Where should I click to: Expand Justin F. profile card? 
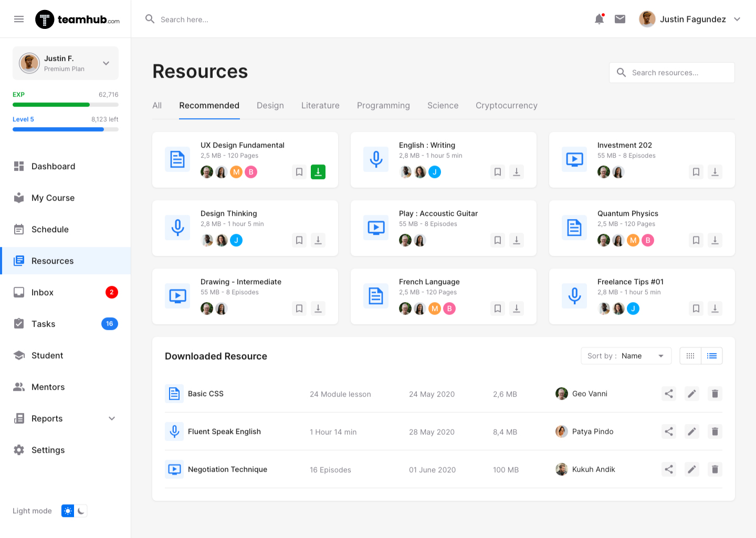[x=66, y=63]
